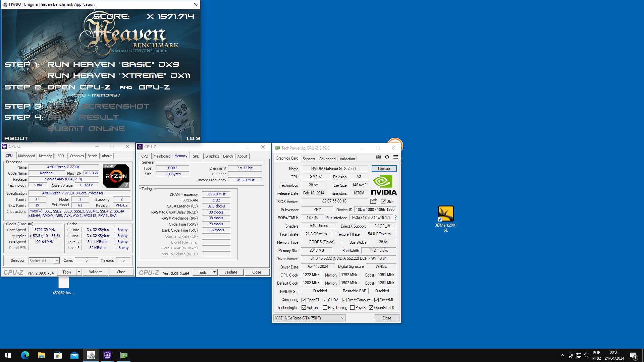Click Run Heaven "Xtreme" DX11

point(119,76)
